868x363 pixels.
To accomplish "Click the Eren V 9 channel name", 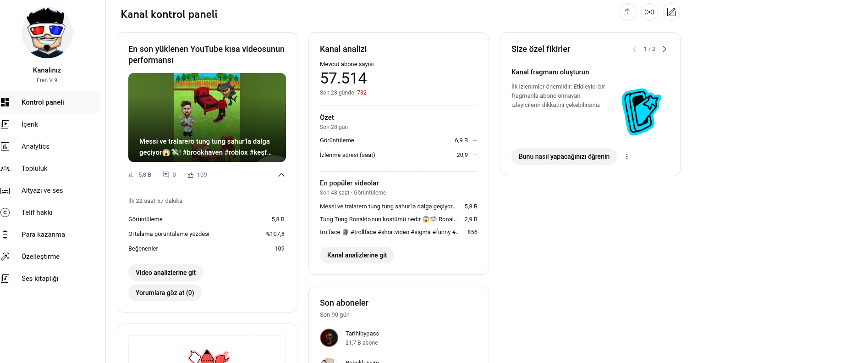I will [x=47, y=80].
